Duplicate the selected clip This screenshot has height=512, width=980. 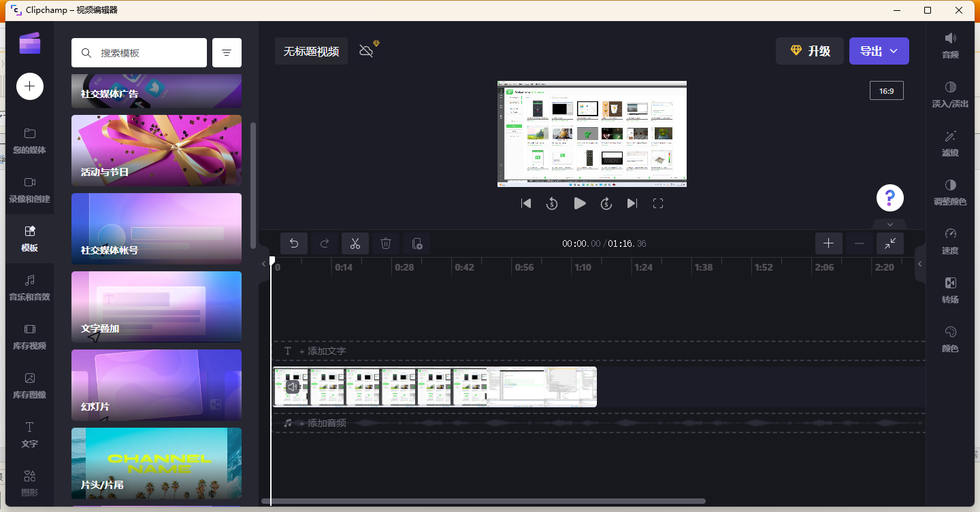coord(416,243)
